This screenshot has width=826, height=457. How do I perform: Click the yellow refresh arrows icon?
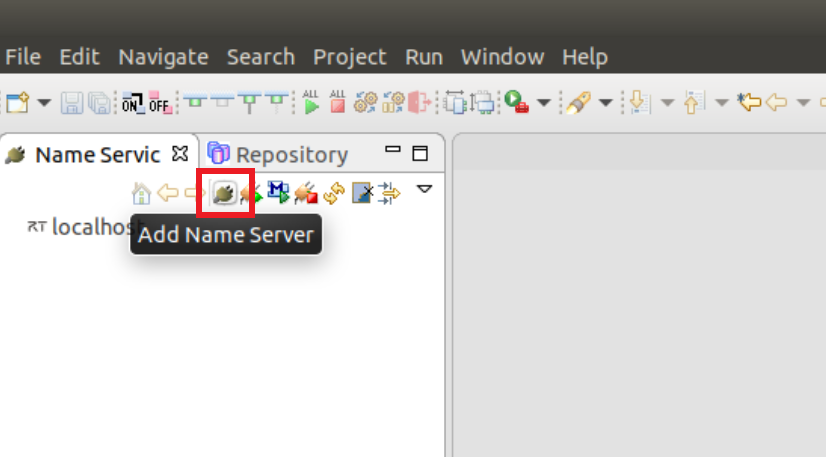click(x=334, y=193)
